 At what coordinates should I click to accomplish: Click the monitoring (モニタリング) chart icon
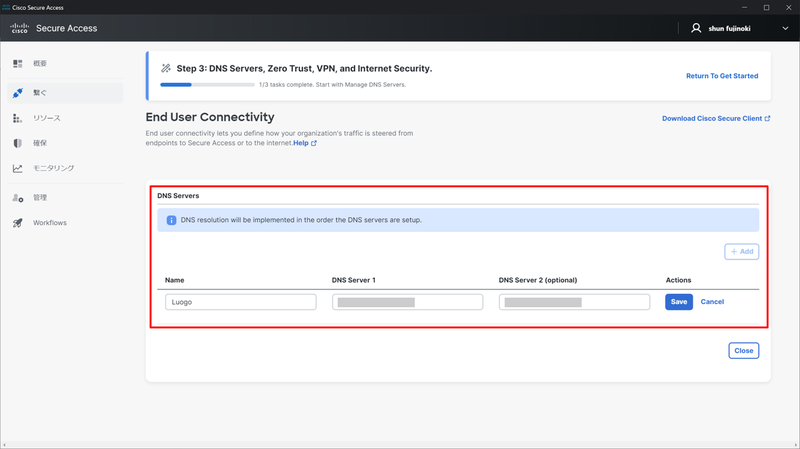point(18,168)
